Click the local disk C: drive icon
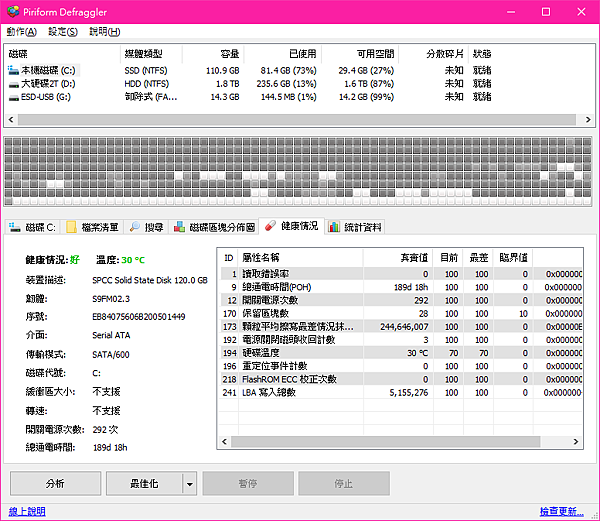Image resolution: width=600 pixels, height=521 pixels. point(13,70)
